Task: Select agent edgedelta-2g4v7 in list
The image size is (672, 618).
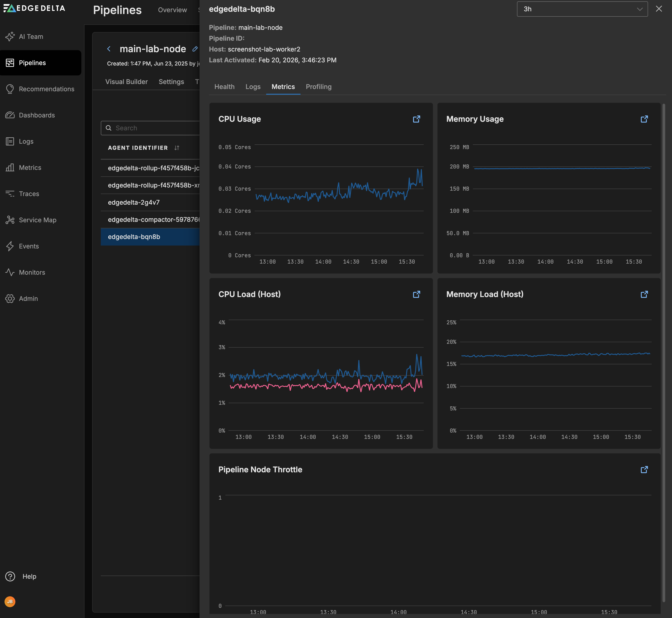Action: [x=134, y=202]
